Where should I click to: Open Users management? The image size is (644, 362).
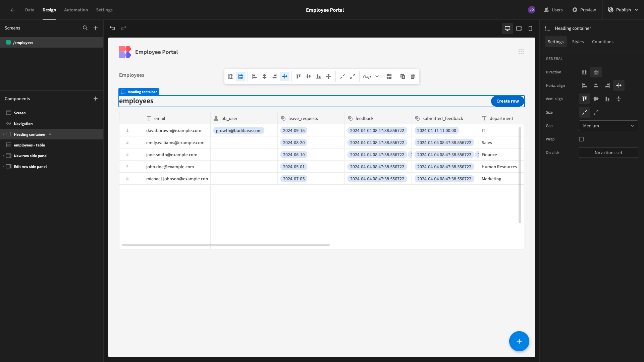553,10
